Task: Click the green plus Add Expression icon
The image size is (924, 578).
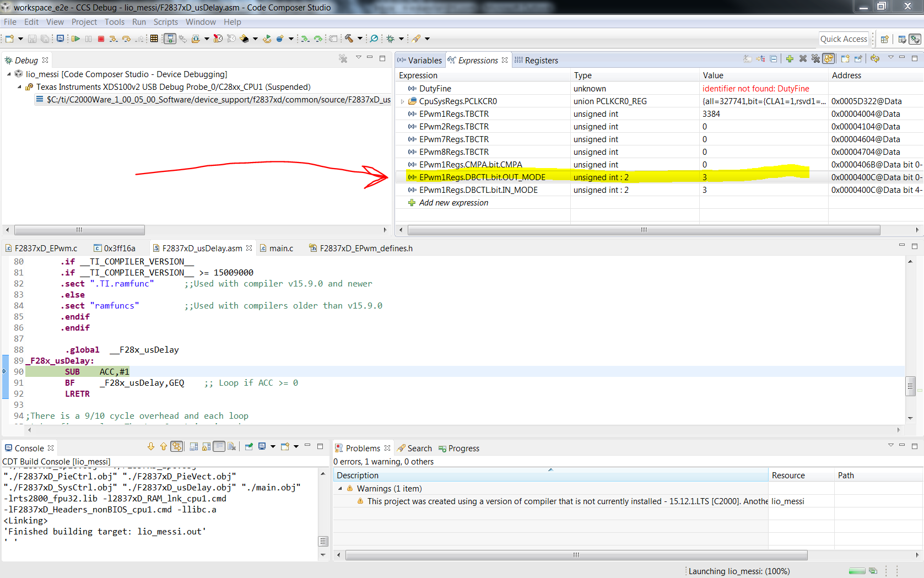Action: (x=790, y=58)
